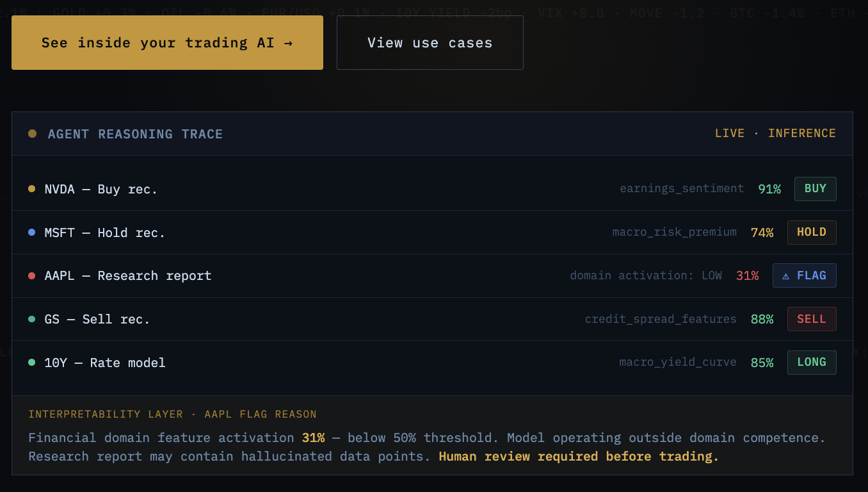The height and width of the screenshot is (492, 868).
Task: Open View use cases
Action: coord(430,42)
